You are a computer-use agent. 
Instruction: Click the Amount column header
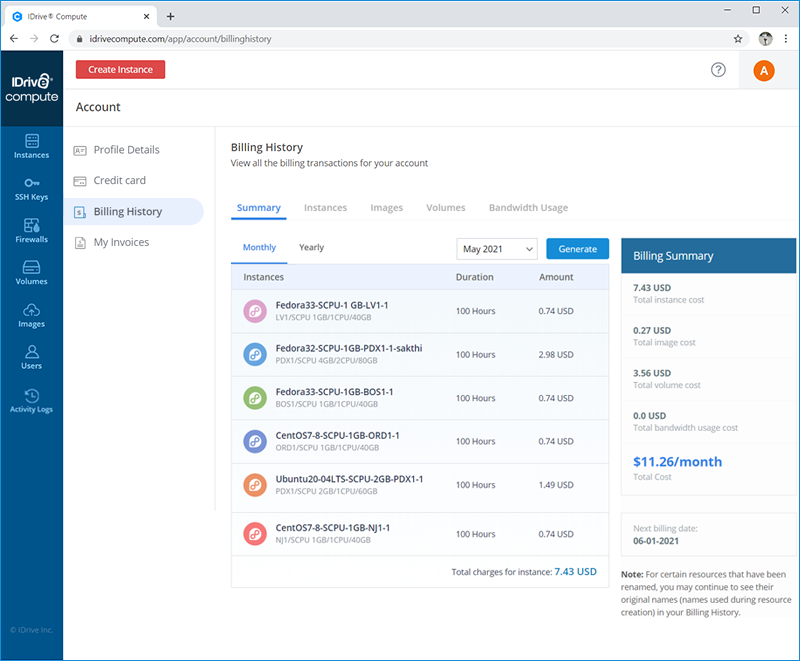tap(556, 277)
